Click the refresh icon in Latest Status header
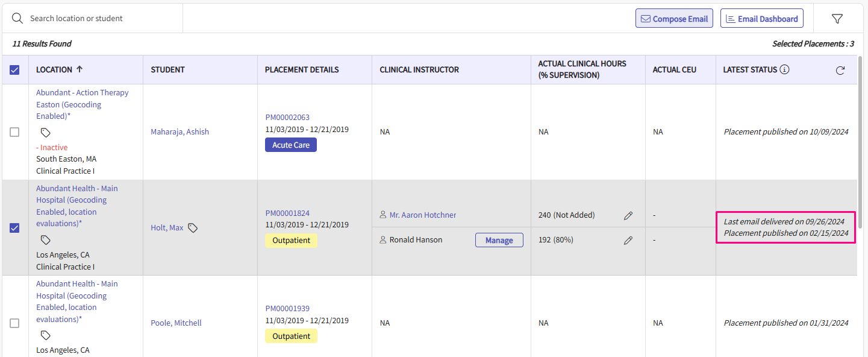The height and width of the screenshot is (357, 868). [840, 71]
